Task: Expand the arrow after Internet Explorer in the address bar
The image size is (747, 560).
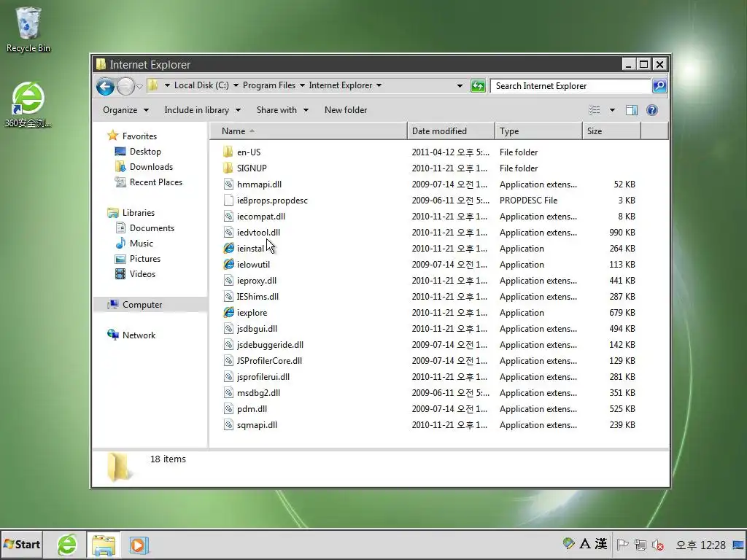Action: 379,86
